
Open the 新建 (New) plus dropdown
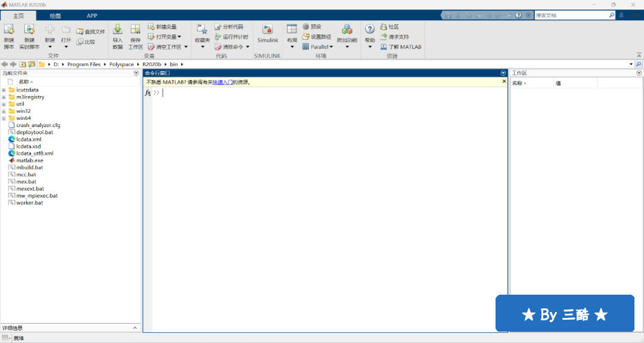tap(49, 36)
